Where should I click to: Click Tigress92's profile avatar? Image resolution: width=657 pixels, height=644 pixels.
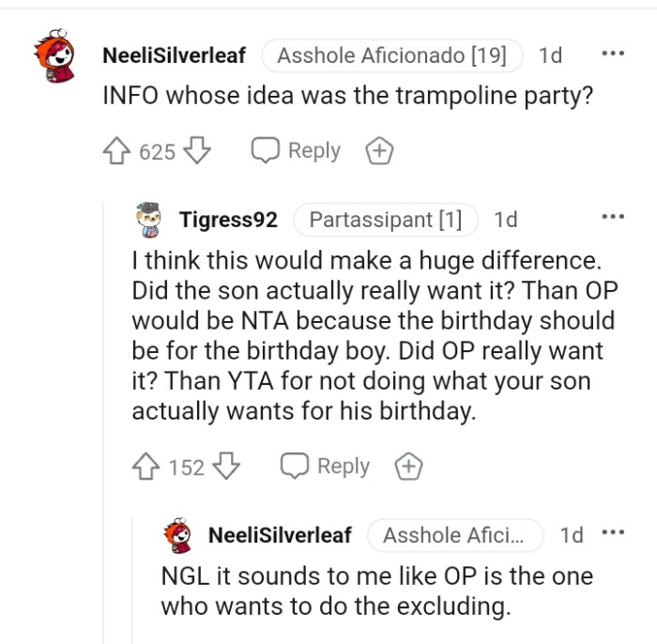[x=148, y=220]
